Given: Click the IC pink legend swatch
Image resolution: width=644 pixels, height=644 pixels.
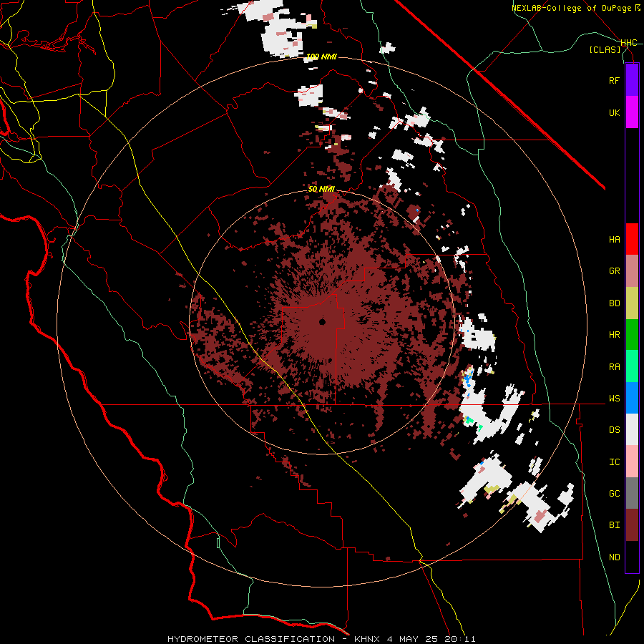Looking at the screenshot, I should pyautogui.click(x=632, y=462).
